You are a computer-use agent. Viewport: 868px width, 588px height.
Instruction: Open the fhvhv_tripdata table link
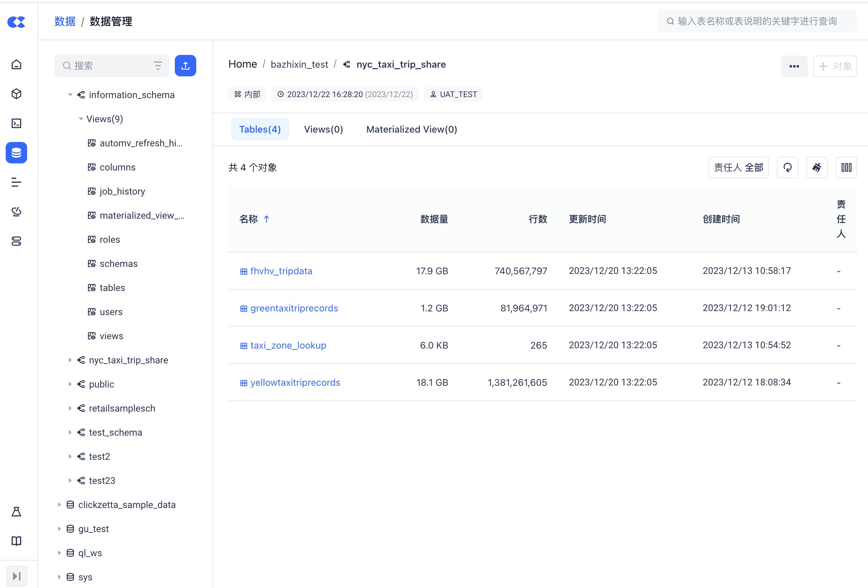pos(281,271)
